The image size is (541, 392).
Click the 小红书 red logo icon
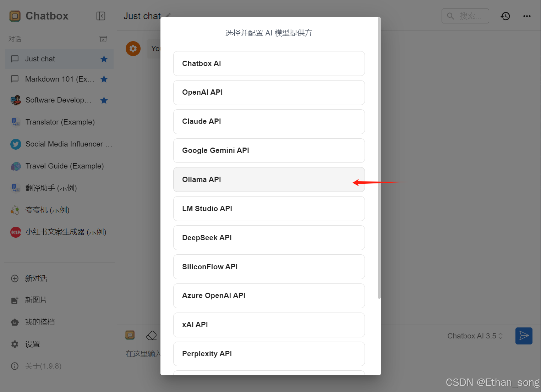click(16, 232)
